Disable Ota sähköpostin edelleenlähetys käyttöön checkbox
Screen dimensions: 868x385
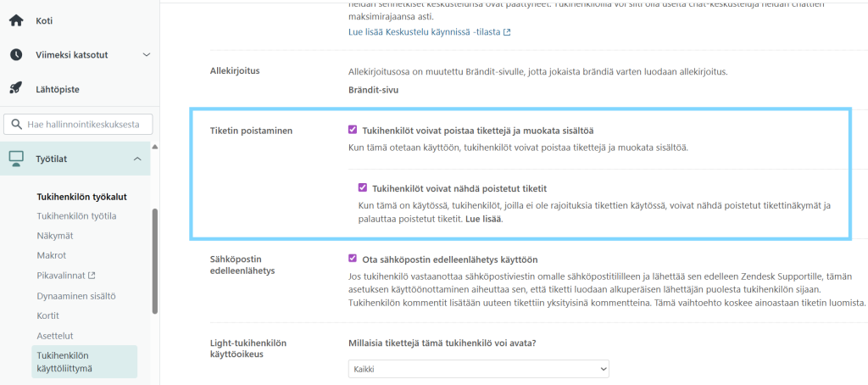click(x=353, y=259)
